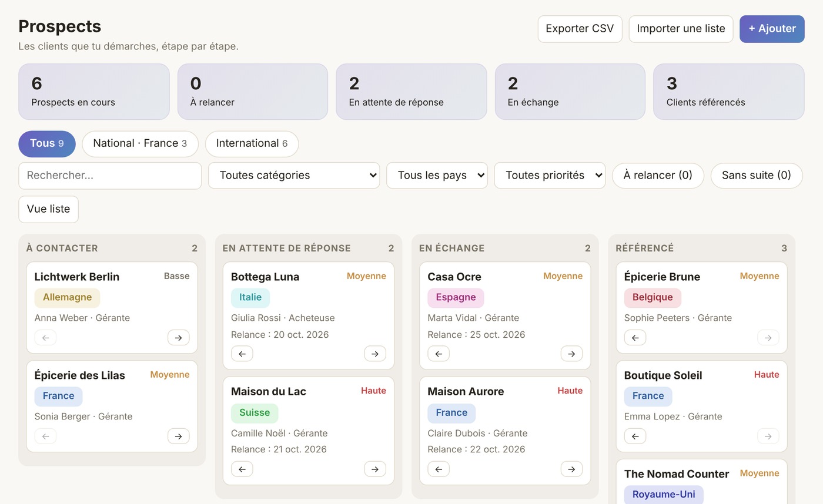Click the + Ajouter button
The image size is (823, 504).
pyautogui.click(x=772, y=29)
